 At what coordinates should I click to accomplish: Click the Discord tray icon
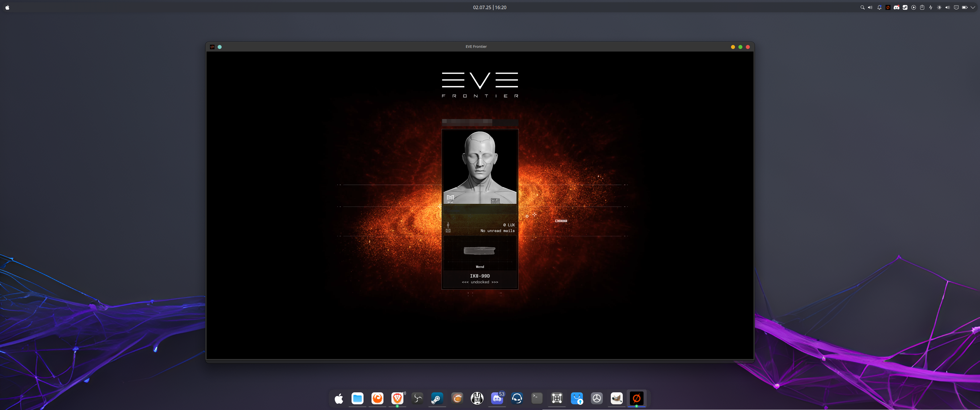tap(896, 7)
